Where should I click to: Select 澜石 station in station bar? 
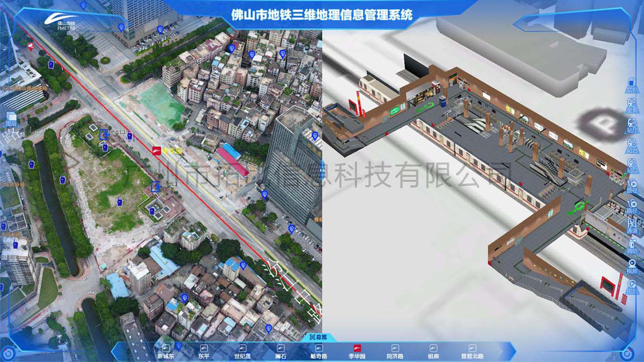[281, 352]
